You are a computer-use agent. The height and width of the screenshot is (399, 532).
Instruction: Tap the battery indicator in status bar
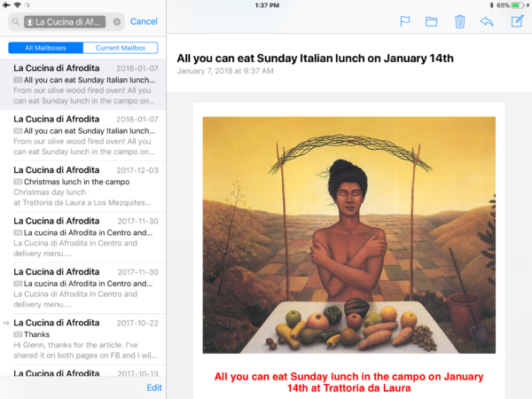coord(517,5)
